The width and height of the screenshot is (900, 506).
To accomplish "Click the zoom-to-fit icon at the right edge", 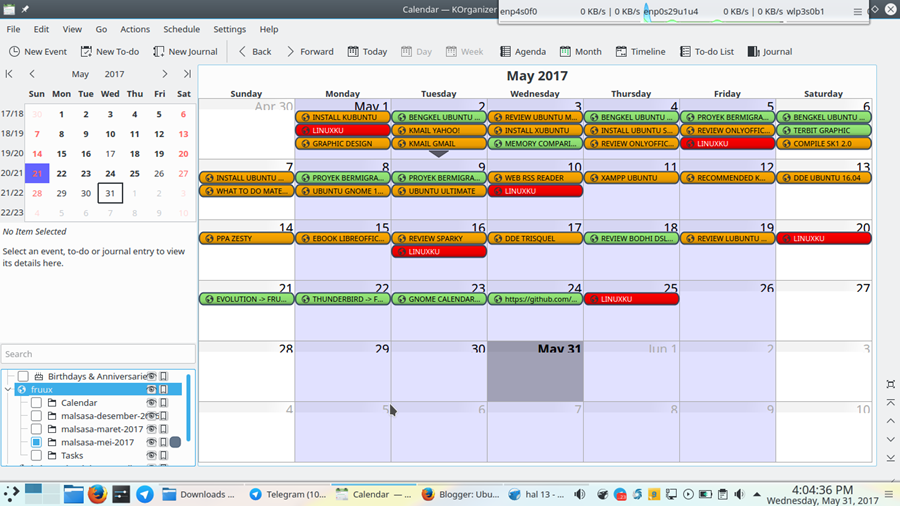I will (890, 384).
